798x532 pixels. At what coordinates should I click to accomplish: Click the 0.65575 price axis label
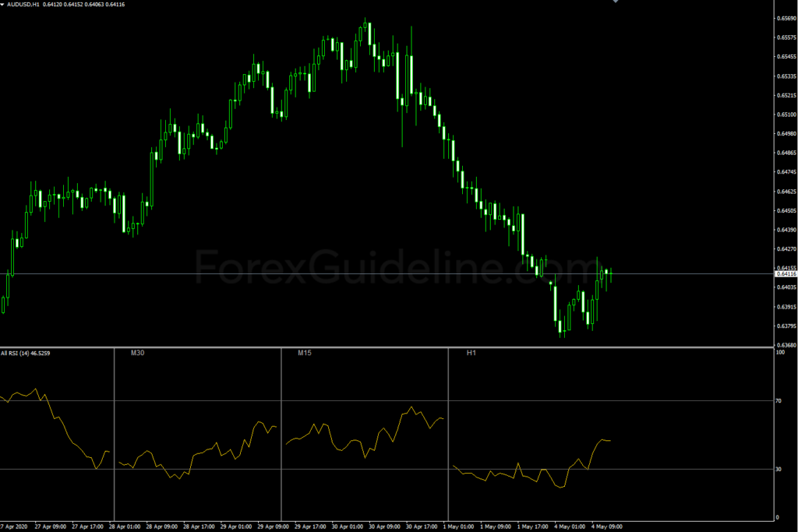pos(786,37)
